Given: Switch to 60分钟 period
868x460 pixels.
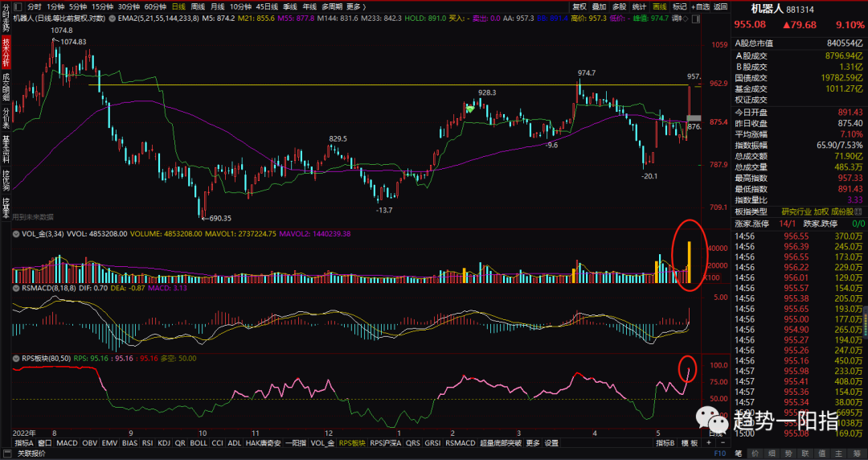Looking at the screenshot, I should [x=155, y=6].
